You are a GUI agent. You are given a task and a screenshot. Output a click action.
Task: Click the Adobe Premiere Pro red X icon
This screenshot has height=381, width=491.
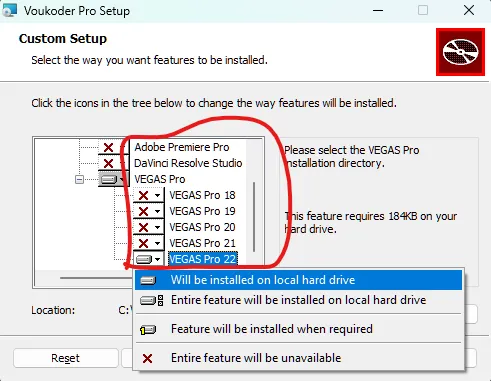coord(108,147)
